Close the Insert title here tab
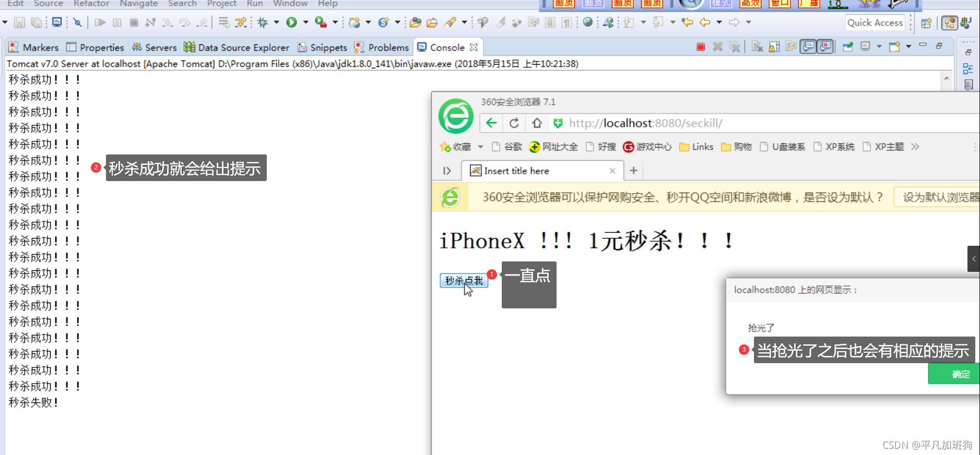Image resolution: width=980 pixels, height=455 pixels. [x=612, y=171]
